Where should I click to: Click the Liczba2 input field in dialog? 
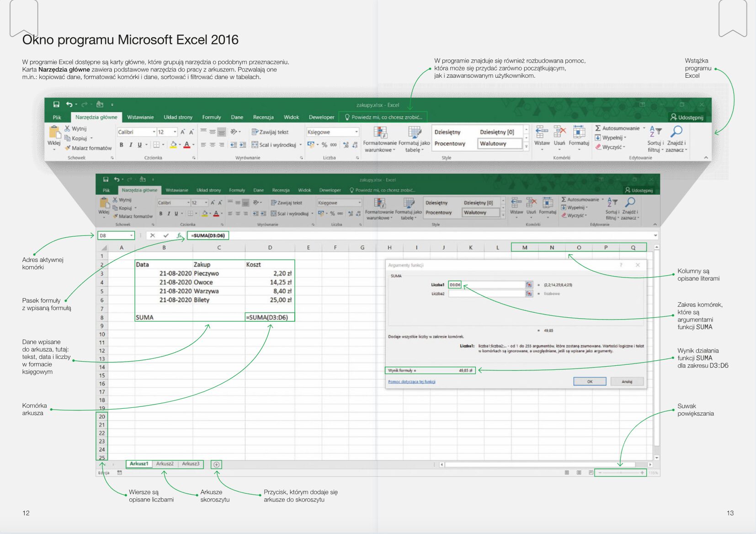487,294
